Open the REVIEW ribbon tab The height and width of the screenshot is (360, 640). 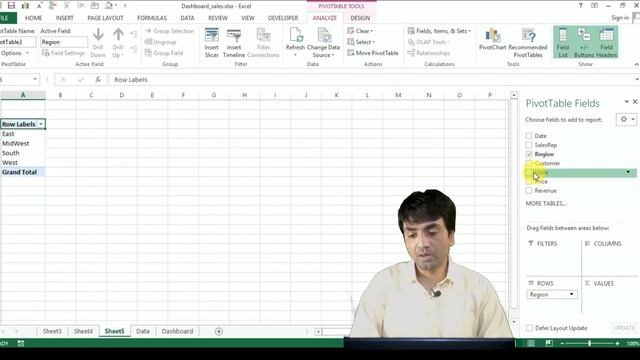[218, 18]
